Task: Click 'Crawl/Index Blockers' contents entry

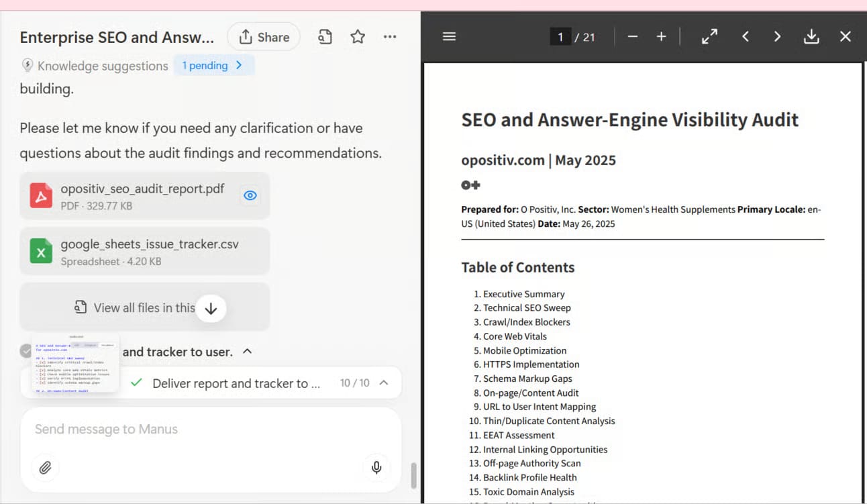Action: tap(527, 322)
